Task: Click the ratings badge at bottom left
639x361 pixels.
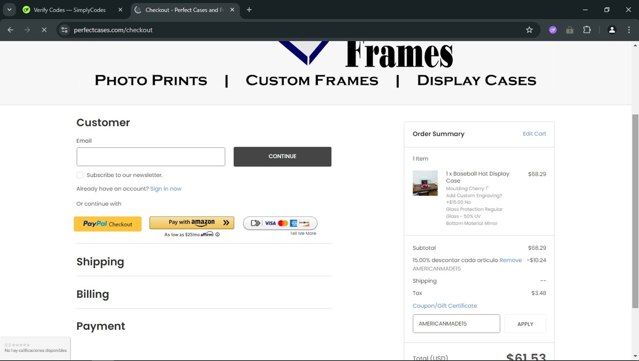Action: (35, 348)
